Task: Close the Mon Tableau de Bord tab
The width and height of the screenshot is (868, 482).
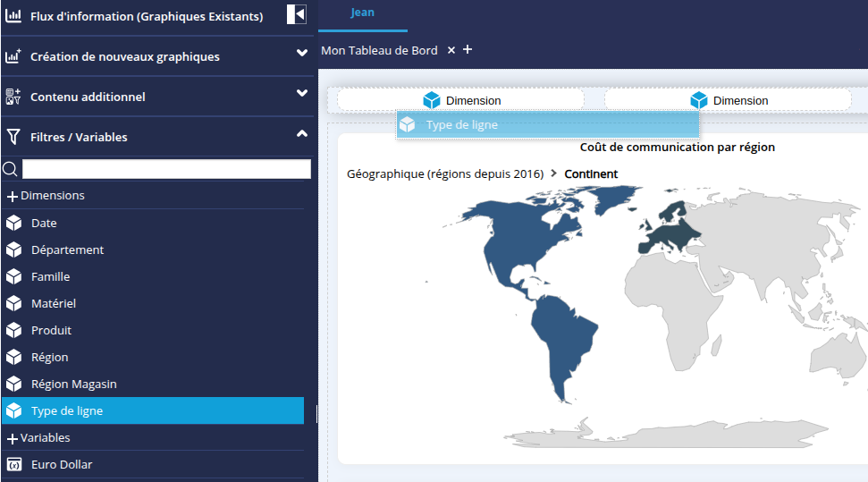Action: (451, 50)
